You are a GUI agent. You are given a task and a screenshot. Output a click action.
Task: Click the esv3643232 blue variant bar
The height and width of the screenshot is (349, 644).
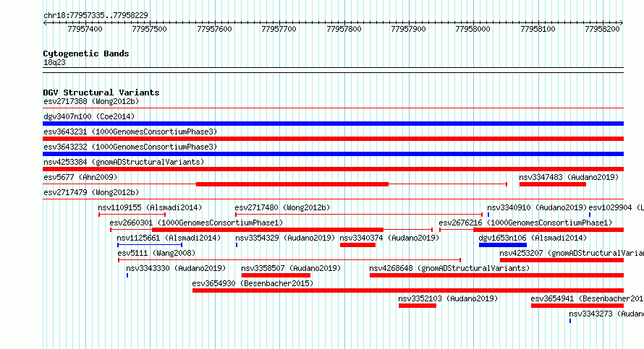[x=333, y=154]
